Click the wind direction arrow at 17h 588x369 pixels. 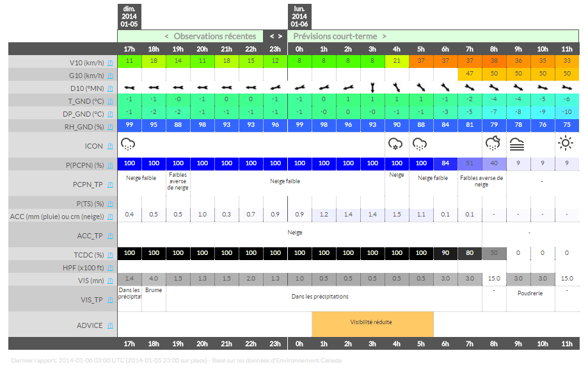(129, 88)
